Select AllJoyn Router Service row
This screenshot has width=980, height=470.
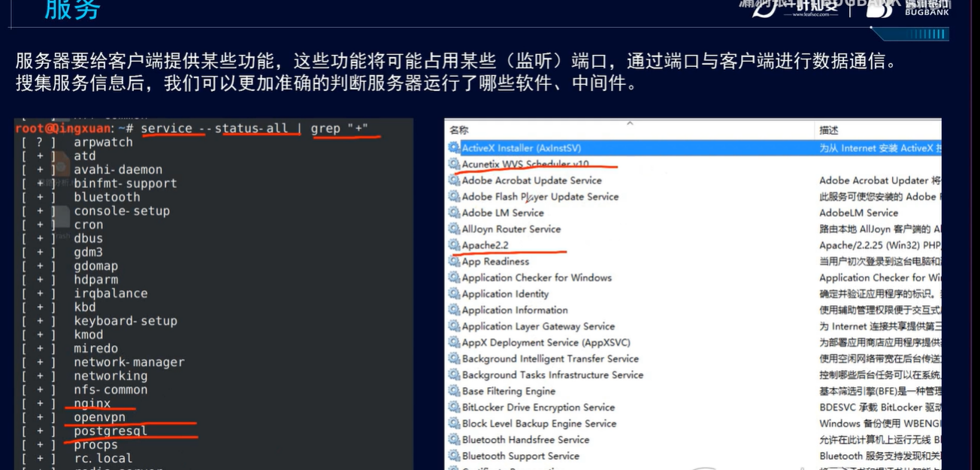[693, 229]
